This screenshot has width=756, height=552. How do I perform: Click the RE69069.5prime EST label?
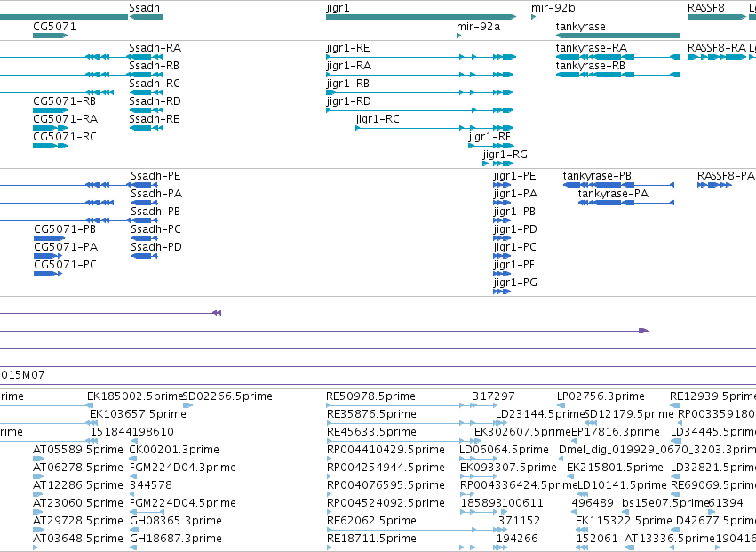click(713, 485)
